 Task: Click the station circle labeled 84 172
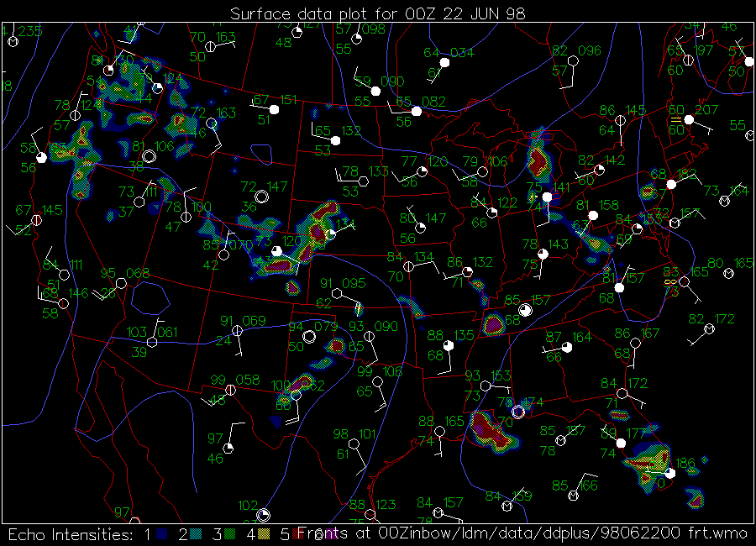tap(622, 393)
